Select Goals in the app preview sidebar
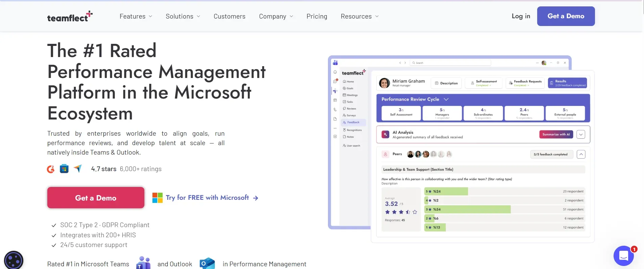 tap(348, 88)
